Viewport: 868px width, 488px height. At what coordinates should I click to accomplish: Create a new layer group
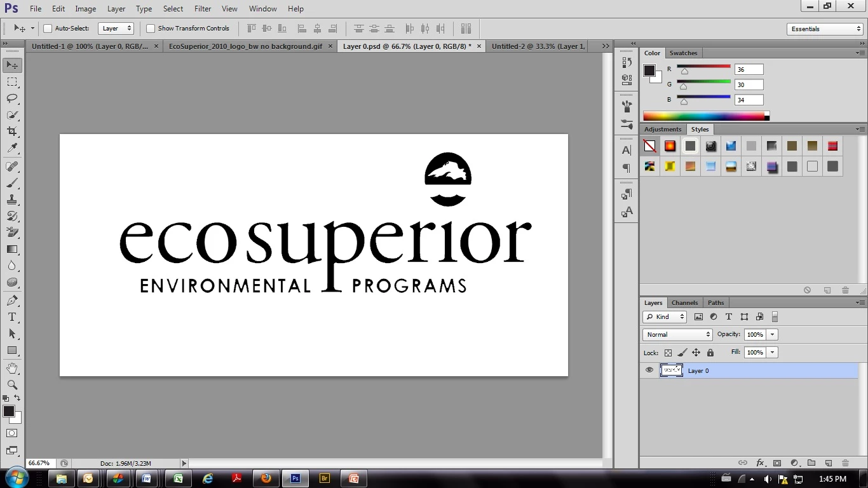[811, 463]
